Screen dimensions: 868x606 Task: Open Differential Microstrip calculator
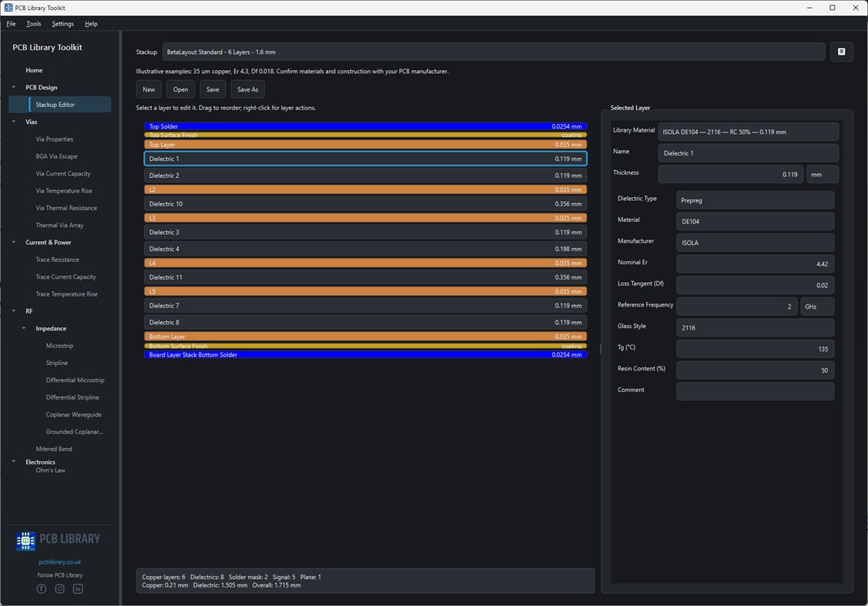coord(75,380)
